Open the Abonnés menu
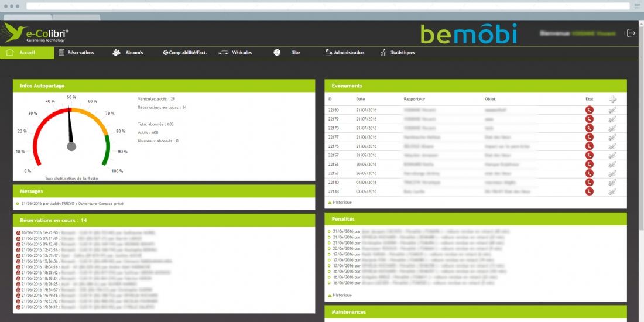644x322 pixels. point(128,53)
